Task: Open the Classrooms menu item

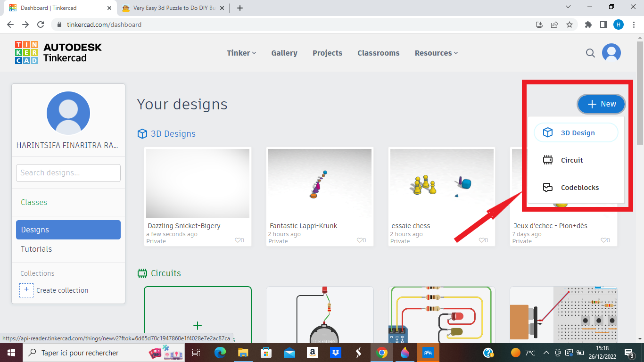Action: (378, 53)
